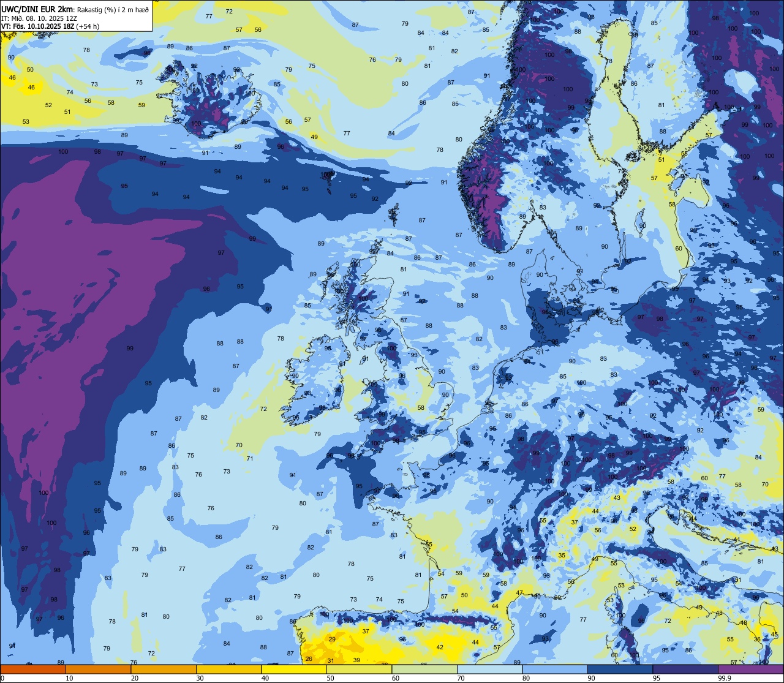Select the 95–99.9 indigo legend swatch
The width and height of the screenshot is (784, 683).
685,669
